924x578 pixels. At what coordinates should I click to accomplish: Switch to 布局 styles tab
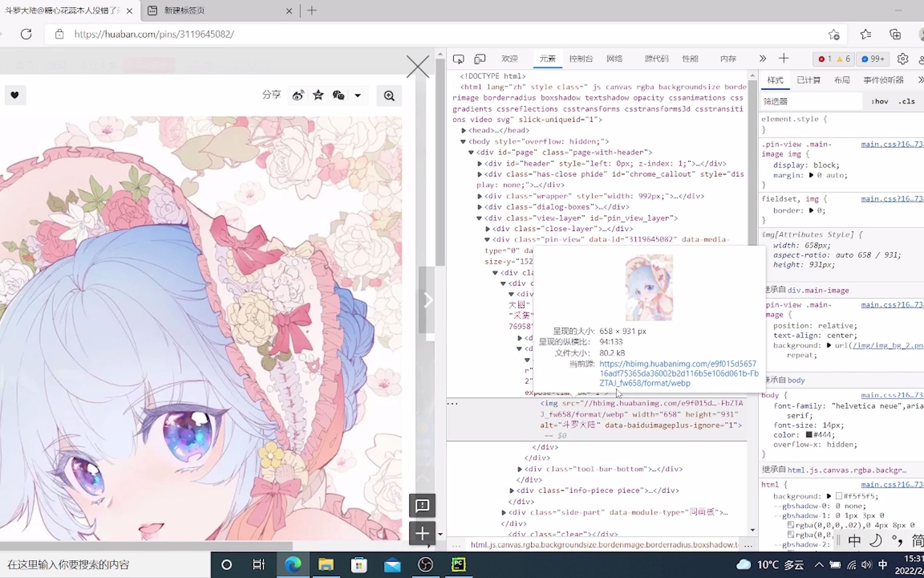click(842, 80)
